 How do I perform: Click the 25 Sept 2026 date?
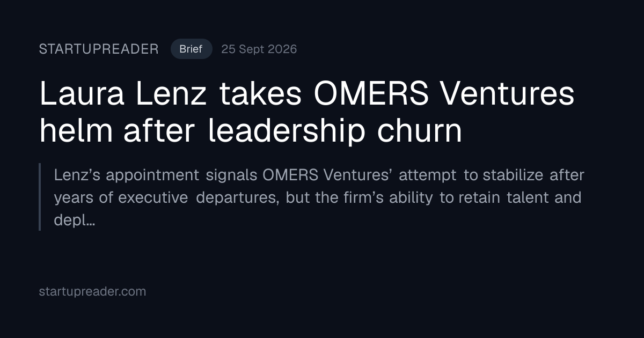click(x=259, y=49)
